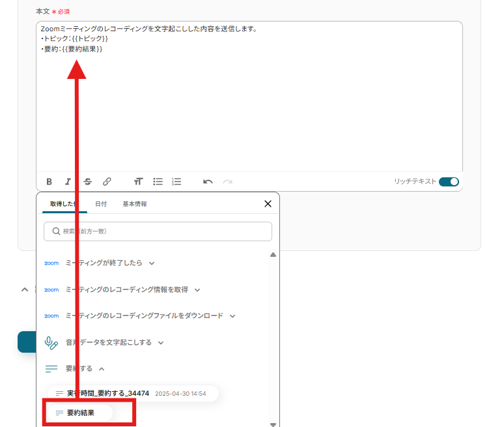This screenshot has height=427, width=504.
Task: Collapse the section using left-side chevron
Action: pyautogui.click(x=25, y=289)
